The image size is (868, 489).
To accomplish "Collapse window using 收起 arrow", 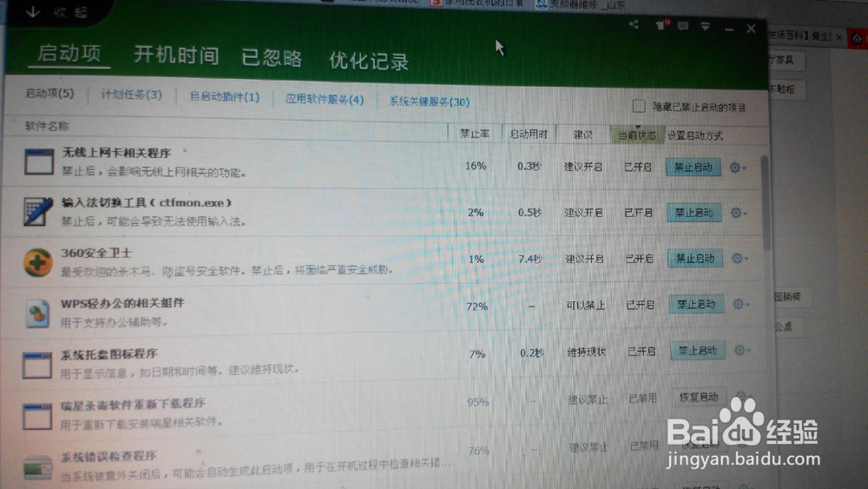I will (x=33, y=11).
